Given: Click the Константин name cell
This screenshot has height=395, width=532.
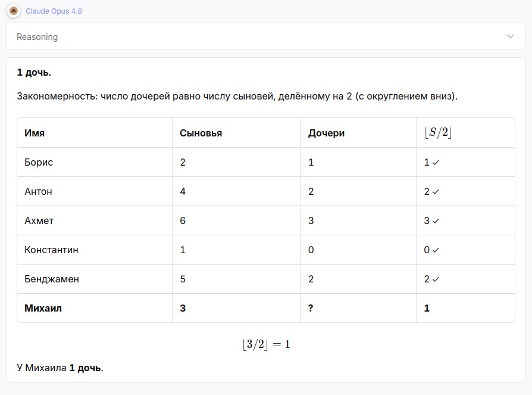Looking at the screenshot, I should pyautogui.click(x=95, y=250).
